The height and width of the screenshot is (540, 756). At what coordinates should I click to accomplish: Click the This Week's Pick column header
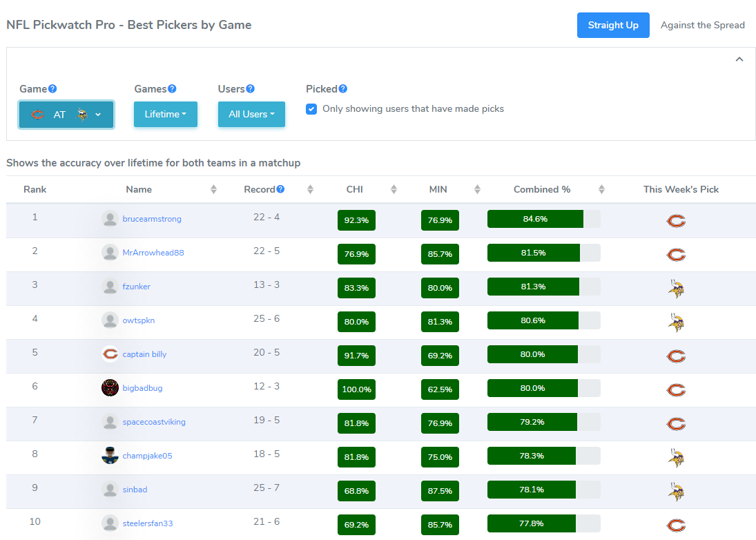point(681,189)
